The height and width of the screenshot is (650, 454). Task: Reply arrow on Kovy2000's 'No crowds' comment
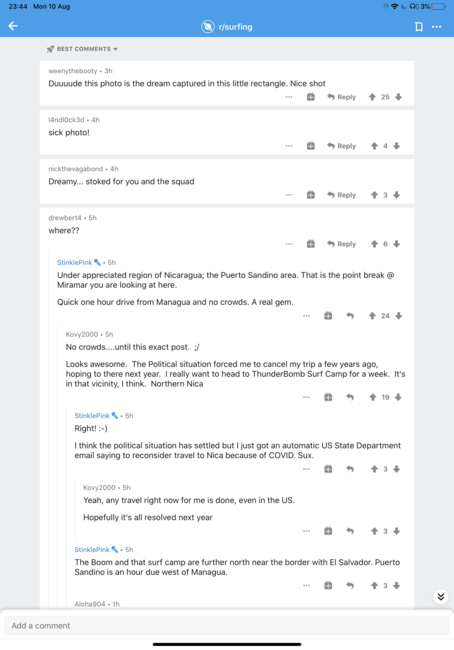(350, 397)
